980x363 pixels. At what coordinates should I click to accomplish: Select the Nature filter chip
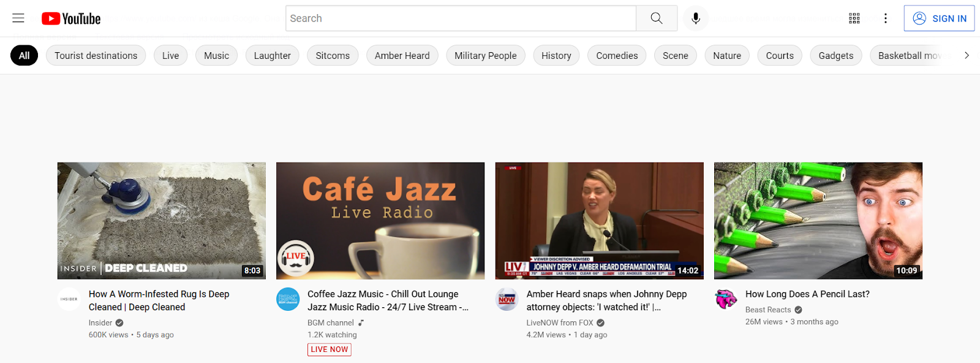point(727,55)
